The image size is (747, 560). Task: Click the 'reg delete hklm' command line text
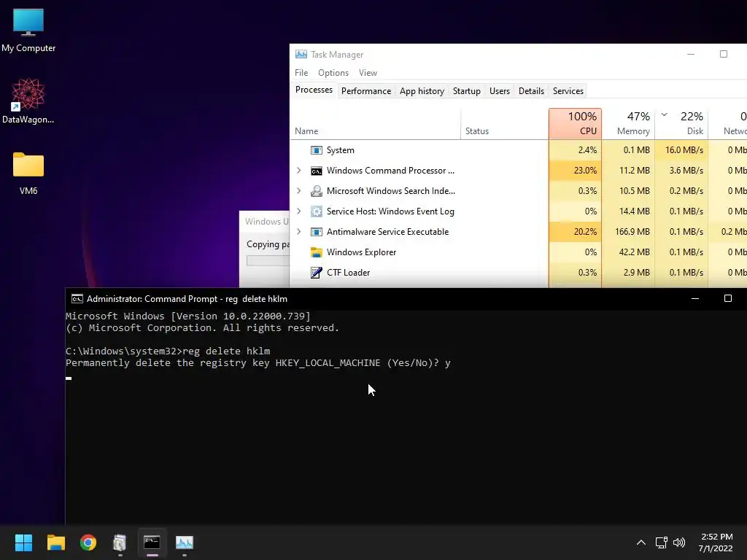(x=226, y=351)
